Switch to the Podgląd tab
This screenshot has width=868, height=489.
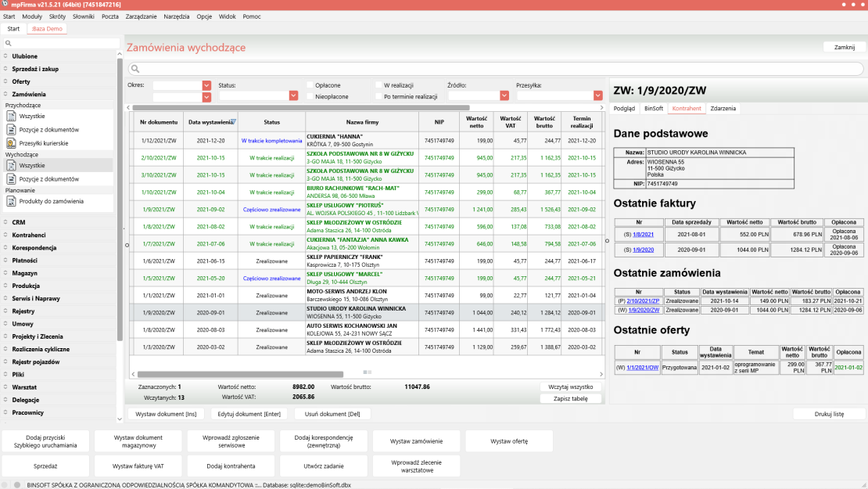point(624,109)
